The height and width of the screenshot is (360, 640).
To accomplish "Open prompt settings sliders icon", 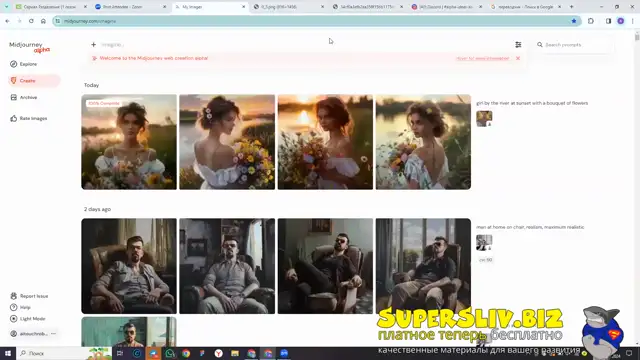I will tap(518, 44).
